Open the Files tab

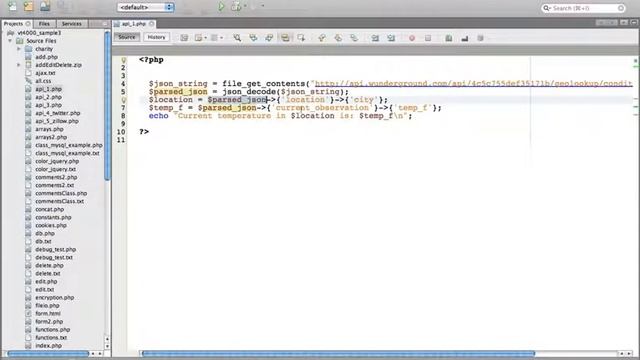tap(44, 24)
